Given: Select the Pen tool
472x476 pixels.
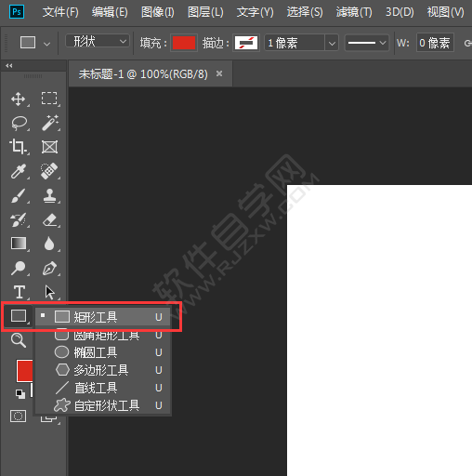Looking at the screenshot, I should coord(49,268).
